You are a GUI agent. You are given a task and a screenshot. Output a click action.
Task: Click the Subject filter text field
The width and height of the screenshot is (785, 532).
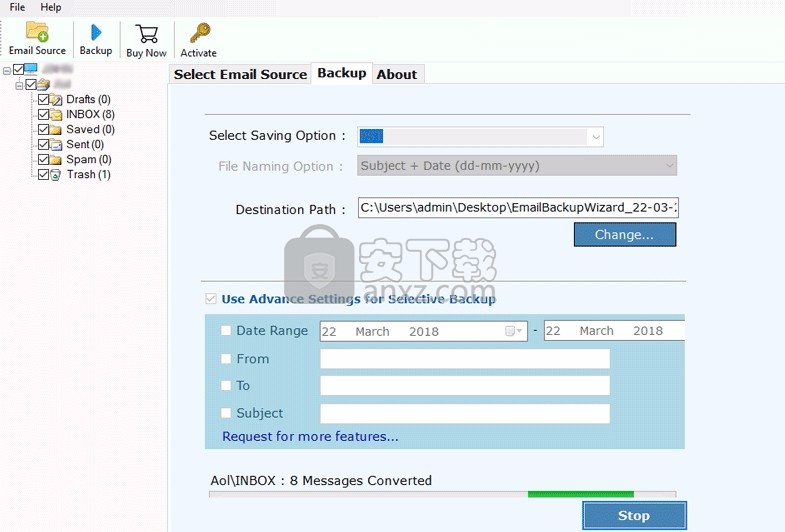pyautogui.click(x=464, y=414)
